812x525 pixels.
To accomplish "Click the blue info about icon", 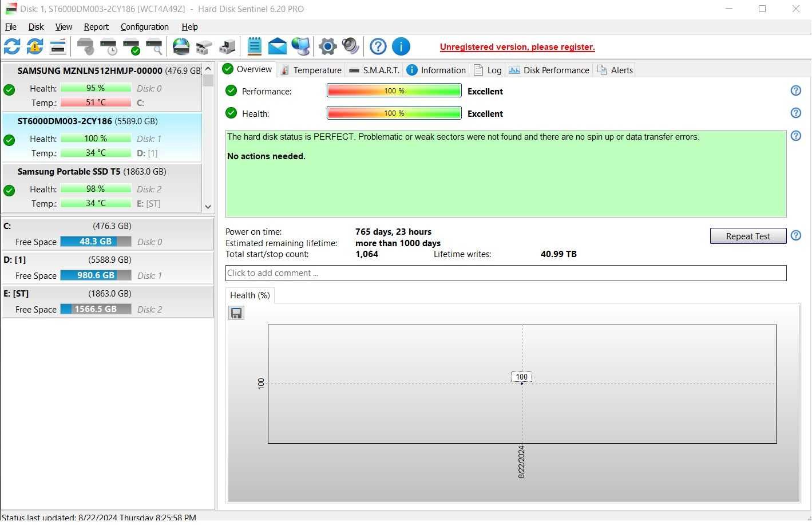I will (401, 46).
